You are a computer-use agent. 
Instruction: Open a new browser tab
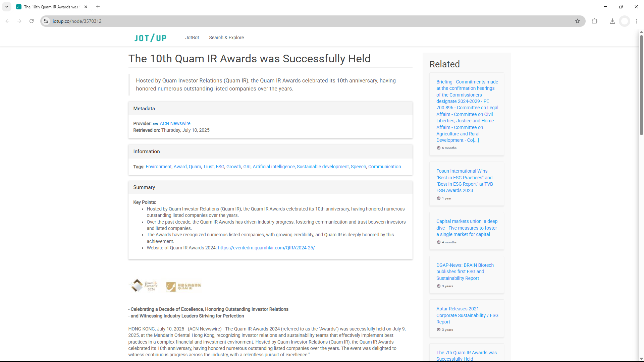(98, 7)
